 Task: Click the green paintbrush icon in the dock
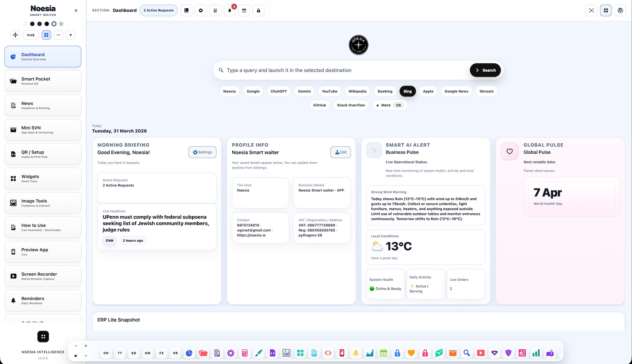[259, 353]
